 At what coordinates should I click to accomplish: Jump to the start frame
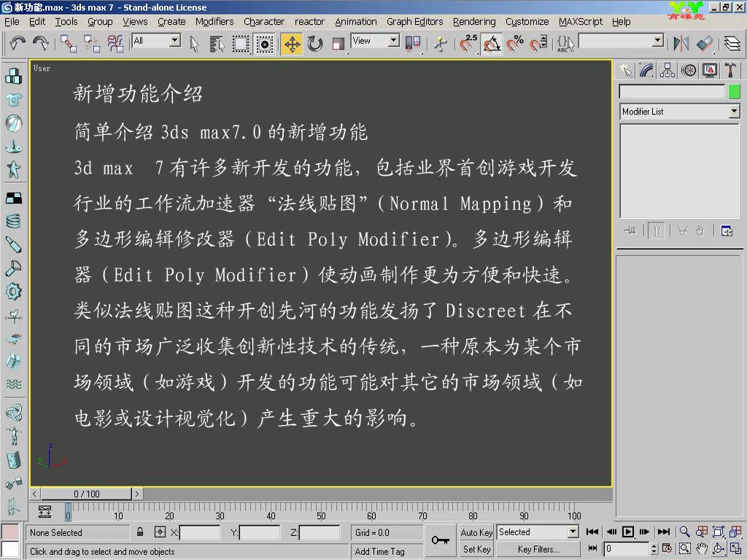[592, 532]
